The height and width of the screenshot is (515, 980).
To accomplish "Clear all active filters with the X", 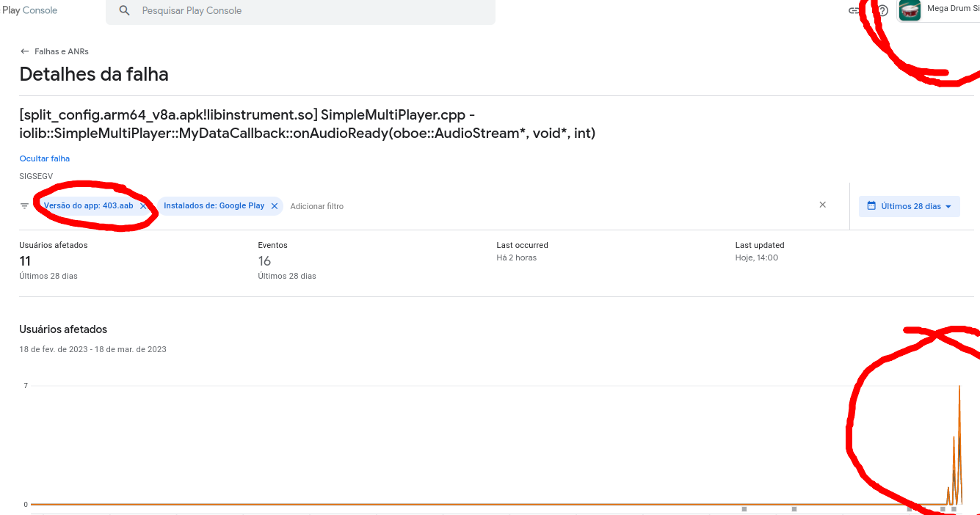I will tap(822, 205).
